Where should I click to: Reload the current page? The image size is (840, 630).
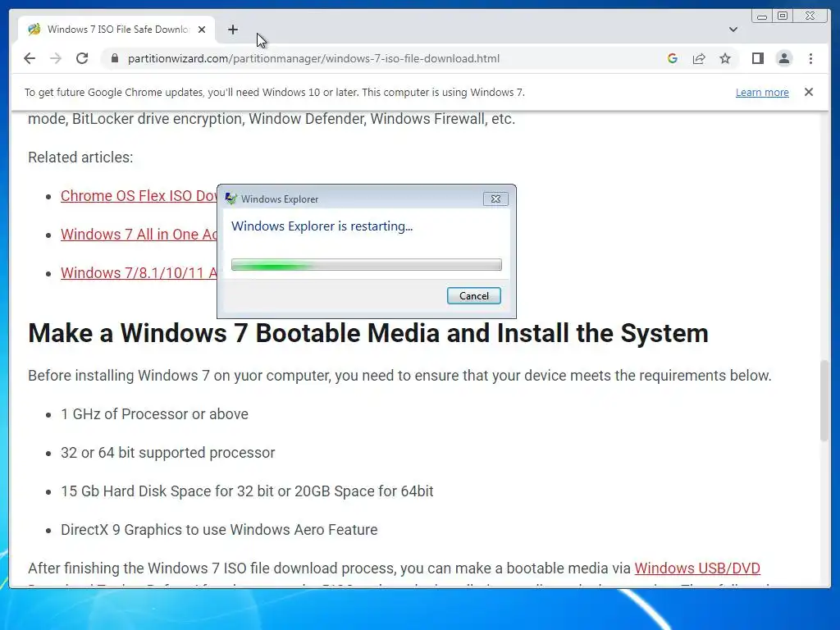82,58
